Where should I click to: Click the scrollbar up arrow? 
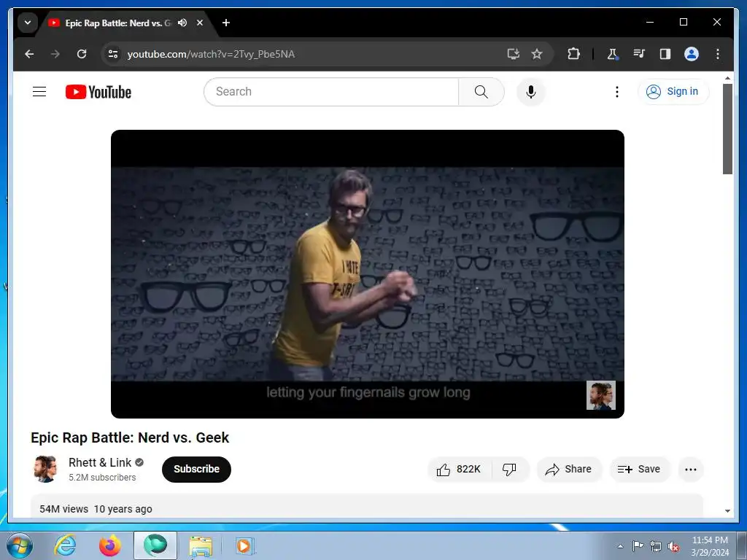click(727, 78)
